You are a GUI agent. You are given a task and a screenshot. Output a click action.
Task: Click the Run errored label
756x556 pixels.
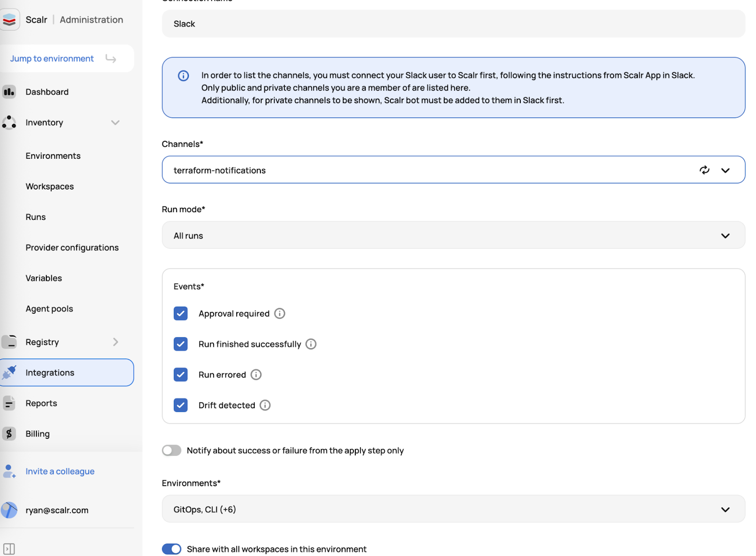point(222,375)
